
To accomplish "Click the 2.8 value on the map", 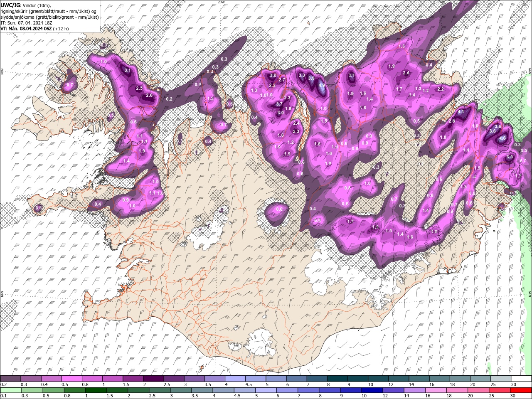I will pyautogui.click(x=452, y=121).
